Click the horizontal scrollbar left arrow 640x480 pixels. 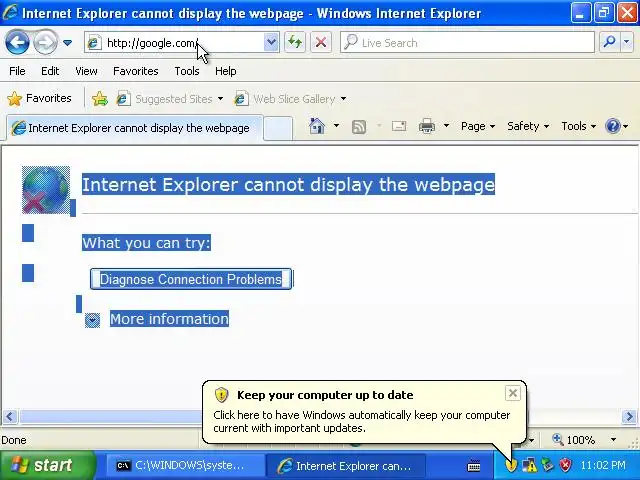(x=10, y=417)
